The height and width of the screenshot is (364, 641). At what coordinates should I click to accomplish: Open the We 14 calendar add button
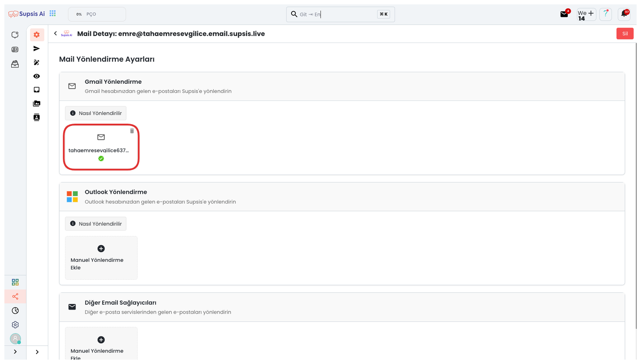[x=586, y=14]
